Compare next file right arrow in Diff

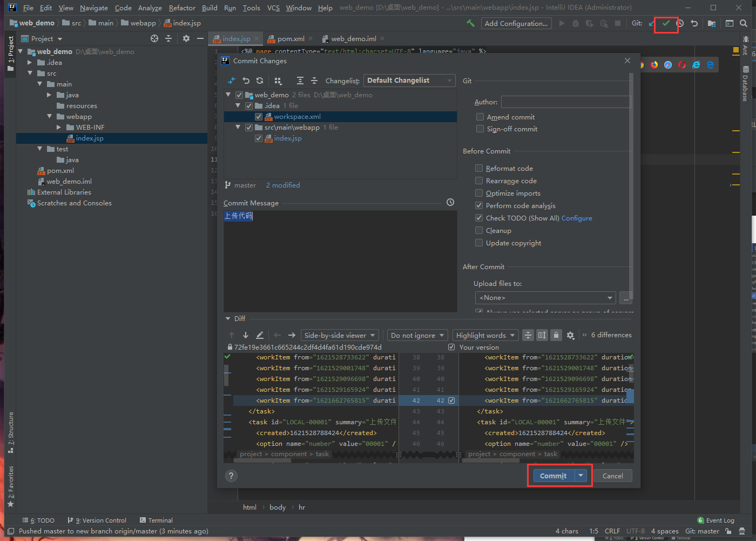[x=292, y=335]
